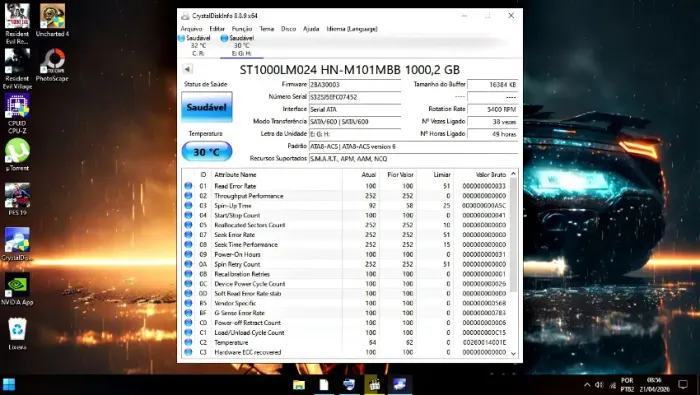Click the Rotation Rate 5400 RPM field

coord(493,109)
